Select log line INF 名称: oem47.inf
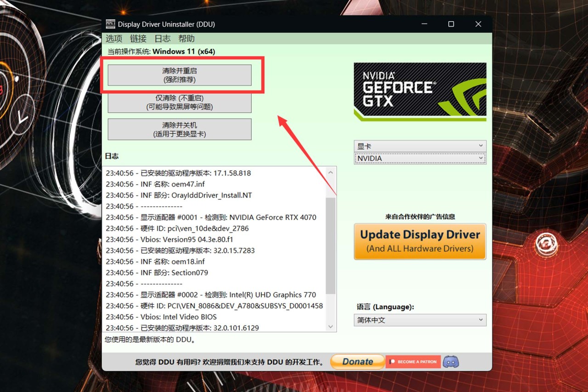 [155, 184]
